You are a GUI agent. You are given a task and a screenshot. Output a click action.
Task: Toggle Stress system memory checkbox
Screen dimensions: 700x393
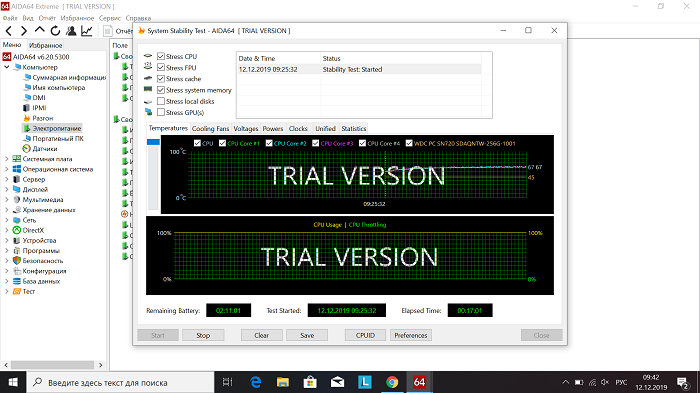(x=161, y=90)
